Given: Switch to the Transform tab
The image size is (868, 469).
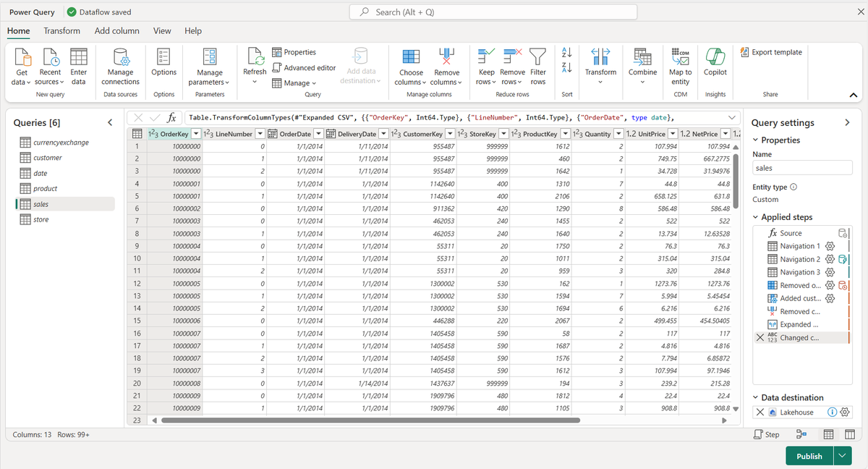Looking at the screenshot, I should [x=61, y=31].
